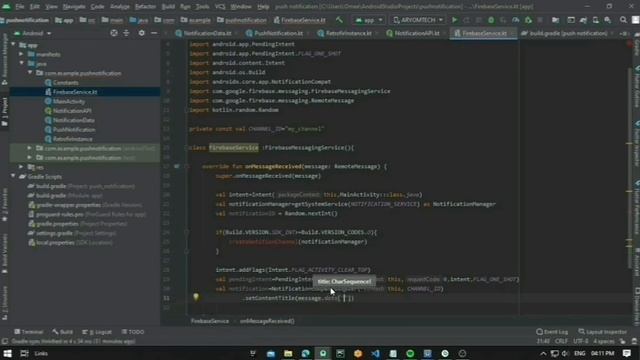Open File Explorer from the taskbar
This screenshot has width=640, height=360.
tap(288, 353)
